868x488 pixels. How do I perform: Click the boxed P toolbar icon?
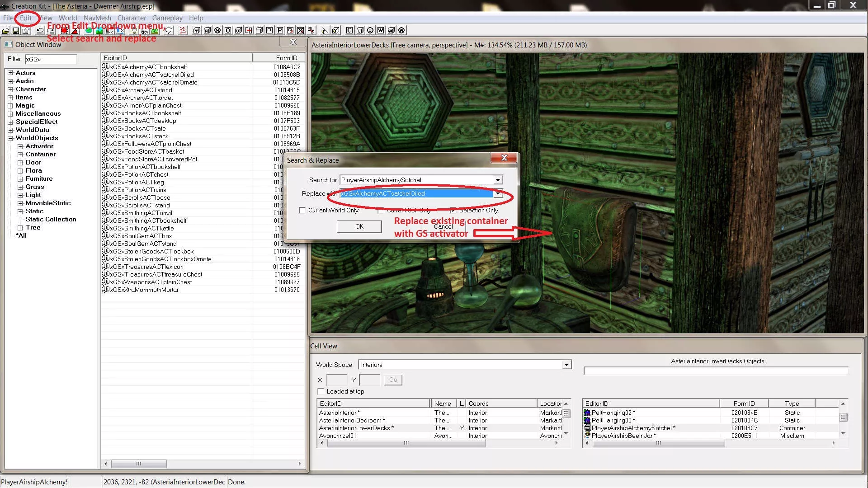(280, 31)
